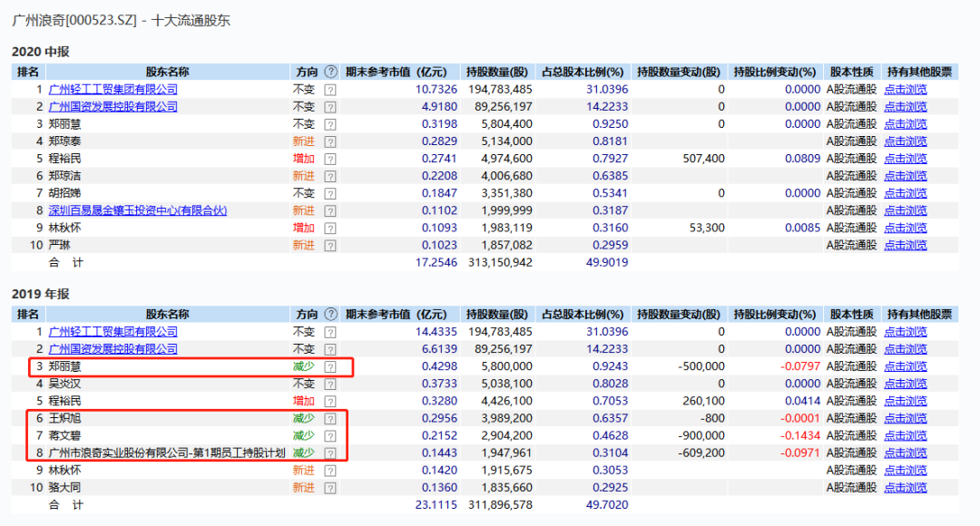The image size is (980, 526).
Task: Click 点击浏览 for 骆大同 row
Action: coord(906,487)
